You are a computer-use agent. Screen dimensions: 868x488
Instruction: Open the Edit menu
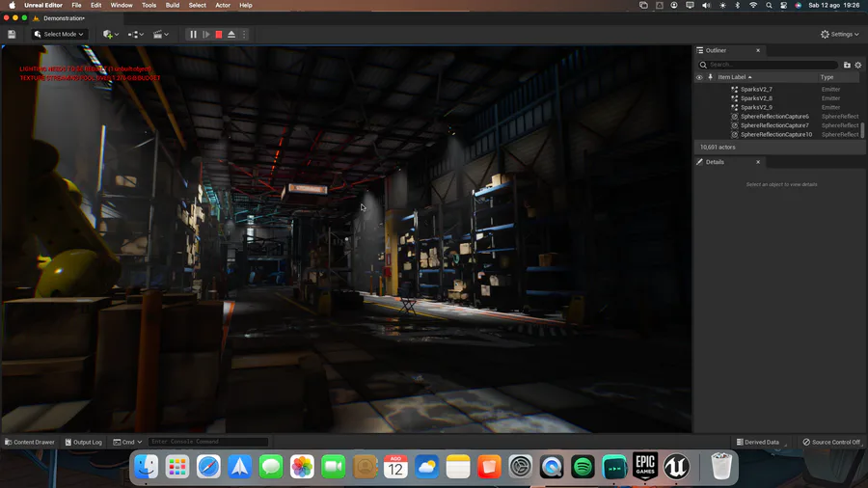(x=95, y=5)
